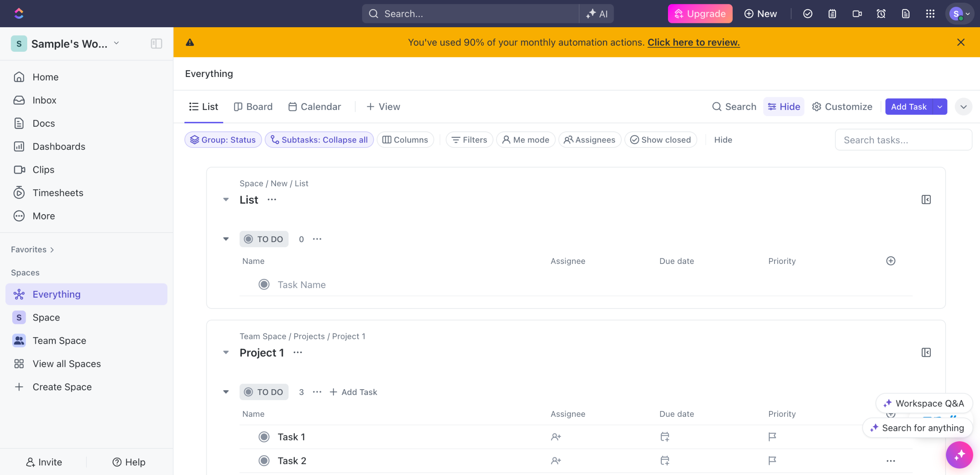The height and width of the screenshot is (475, 980).
Task: Switch to the Calendar view tab
Action: click(315, 107)
